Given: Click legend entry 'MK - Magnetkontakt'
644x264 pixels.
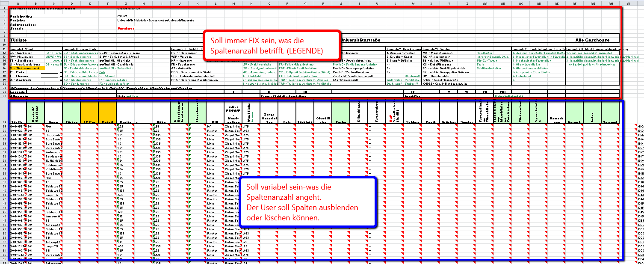Looking at the screenshot, I should pyautogui.click(x=437, y=53).
